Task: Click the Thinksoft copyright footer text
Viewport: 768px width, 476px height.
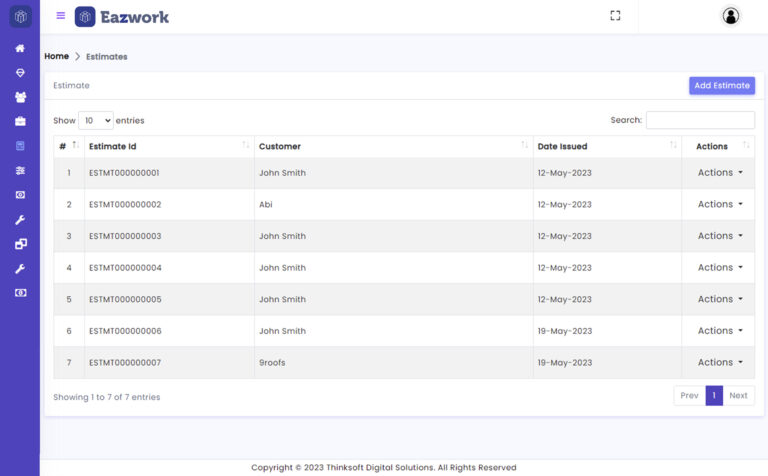Action: (384, 468)
